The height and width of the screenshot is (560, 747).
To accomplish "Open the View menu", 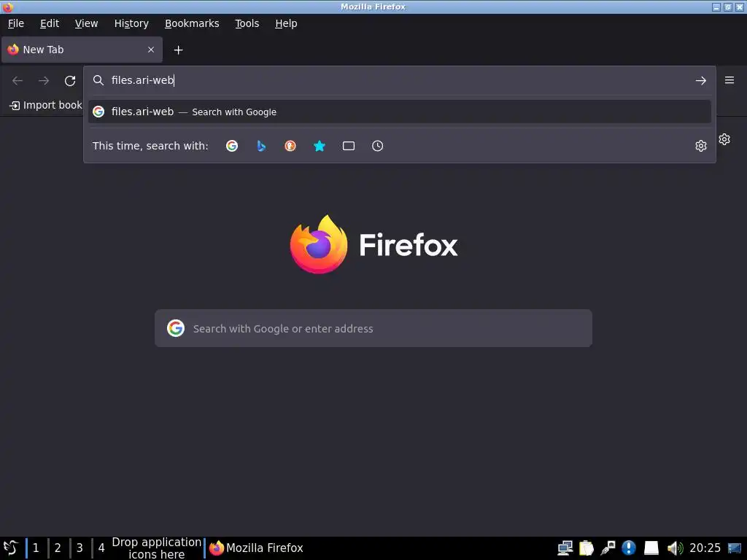I will click(x=86, y=23).
